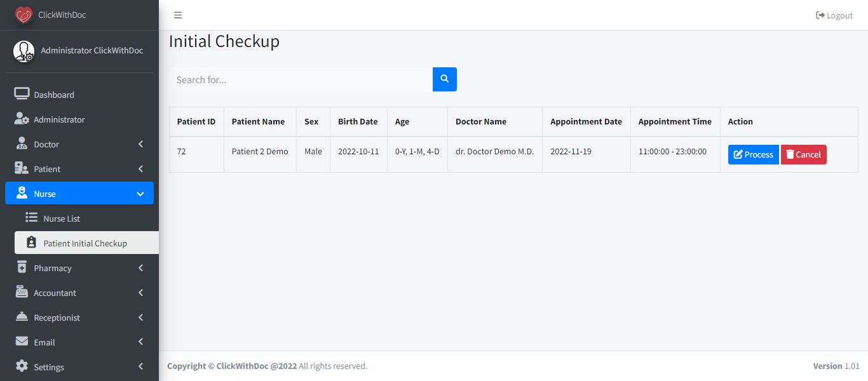Expand the Receptionist submenu chevron

[140, 317]
